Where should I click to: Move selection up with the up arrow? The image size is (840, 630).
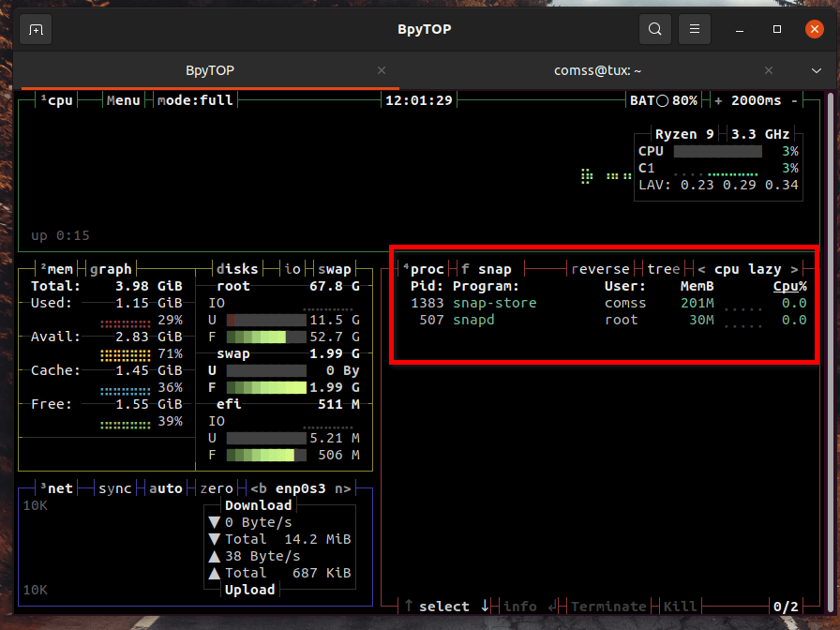point(409,606)
